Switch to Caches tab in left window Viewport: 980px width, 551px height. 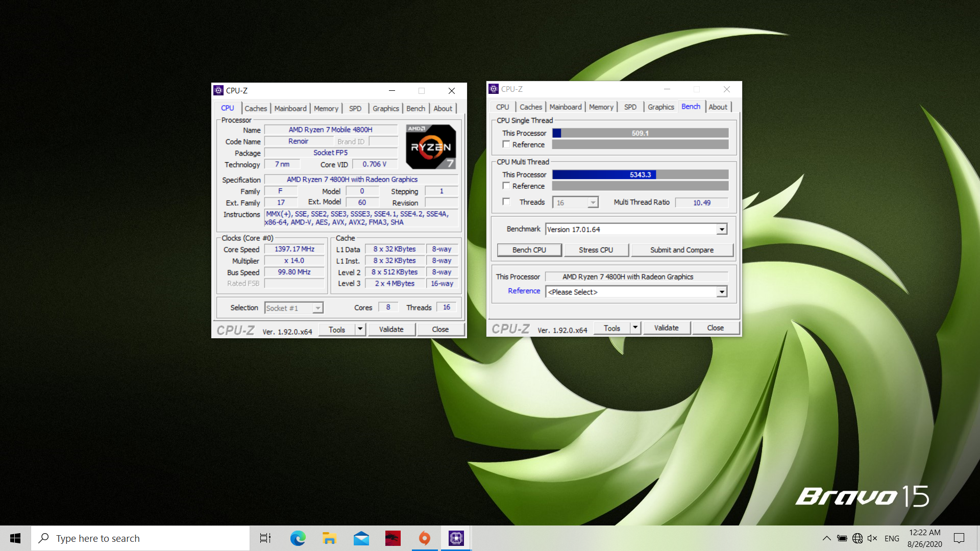[x=256, y=108]
